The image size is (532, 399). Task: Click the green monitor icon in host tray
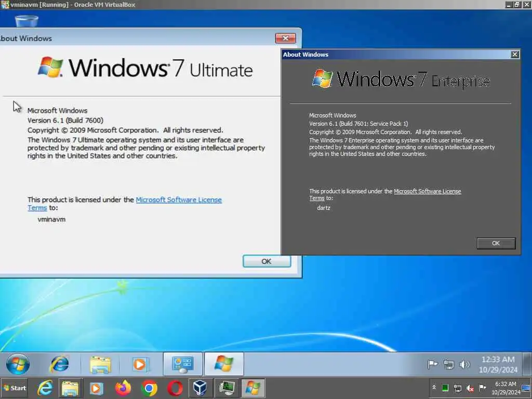click(445, 388)
